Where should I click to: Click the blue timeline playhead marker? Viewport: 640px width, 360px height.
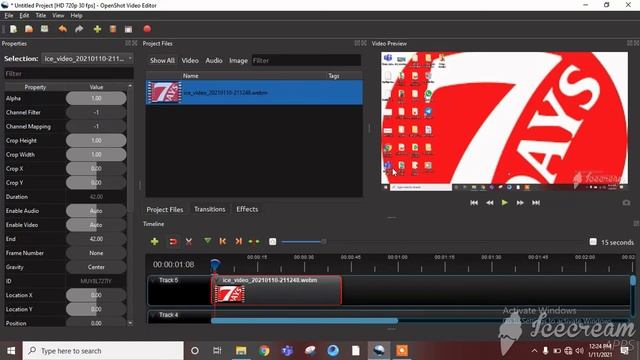215,264
